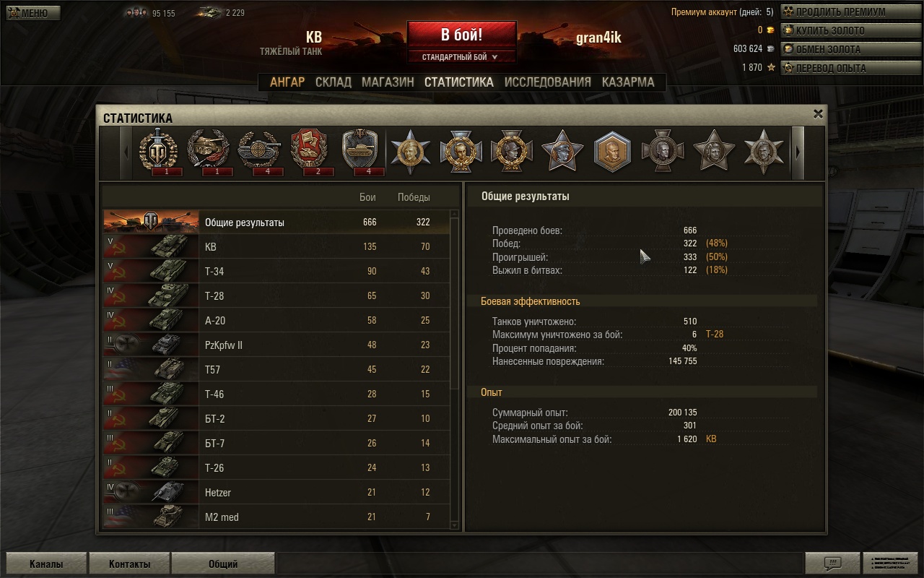Viewport: 924px width, 578px height.
Task: Open chat messages speech bubble icon
Action: pyautogui.click(x=832, y=564)
